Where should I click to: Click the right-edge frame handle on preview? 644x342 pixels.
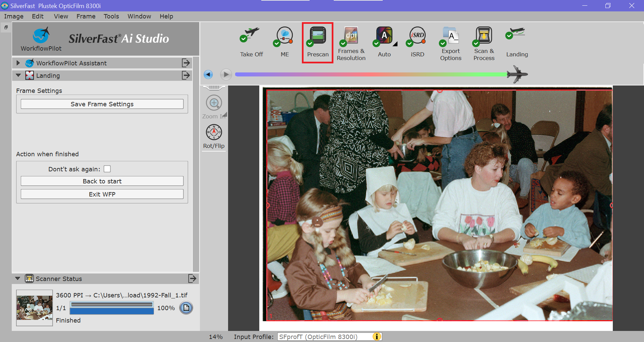coord(611,205)
